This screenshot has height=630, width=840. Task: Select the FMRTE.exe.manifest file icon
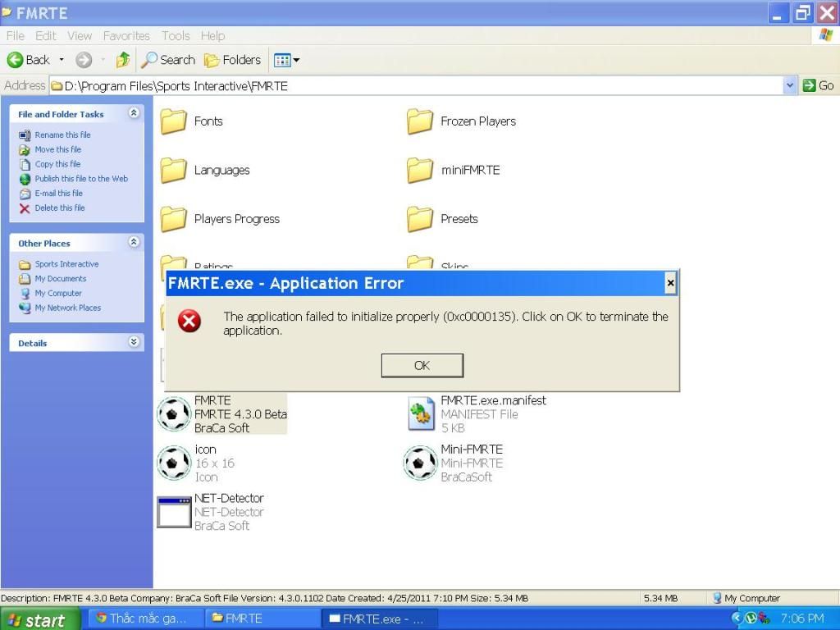(421, 413)
